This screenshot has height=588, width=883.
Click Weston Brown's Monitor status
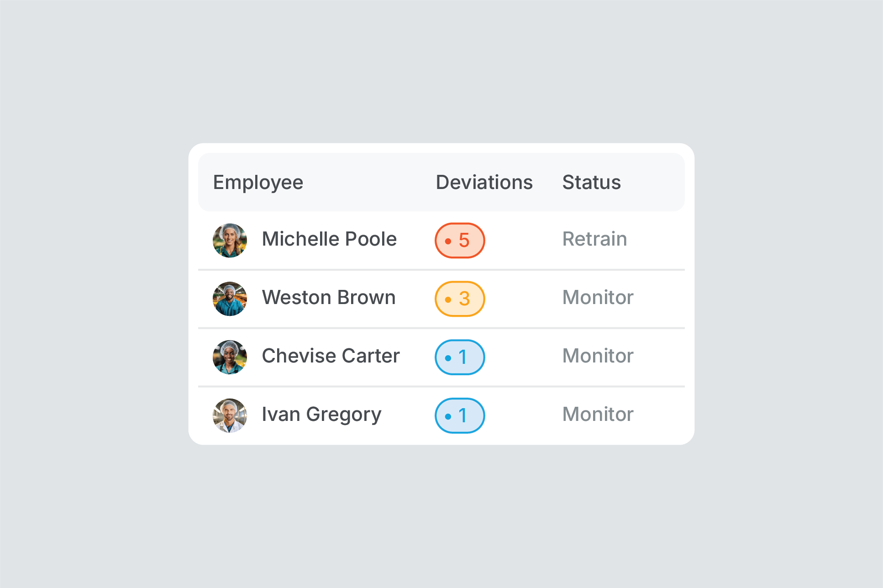pos(598,297)
